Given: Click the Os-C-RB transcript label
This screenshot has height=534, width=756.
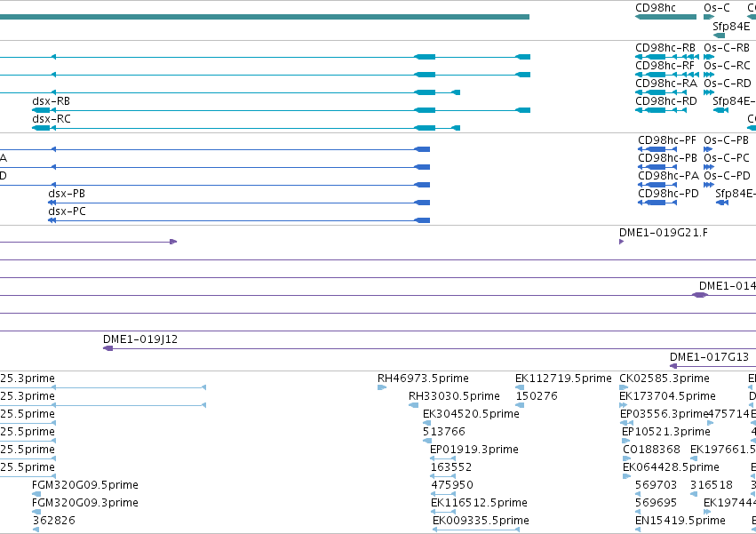Looking at the screenshot, I should 727,48.
